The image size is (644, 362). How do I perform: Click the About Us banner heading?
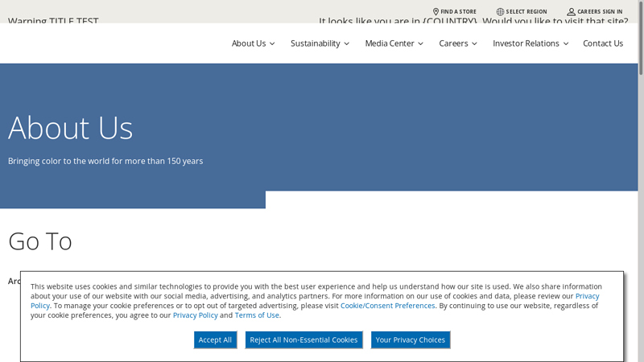[70, 128]
